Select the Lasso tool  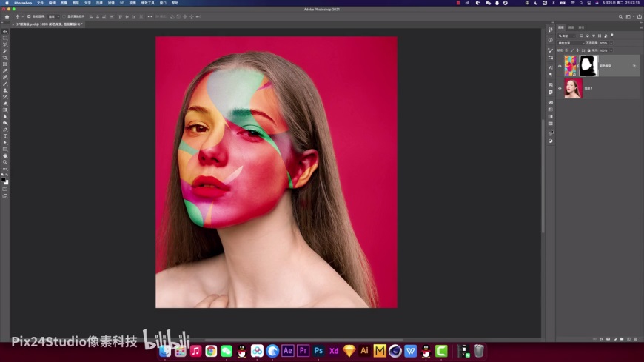(x=5, y=45)
